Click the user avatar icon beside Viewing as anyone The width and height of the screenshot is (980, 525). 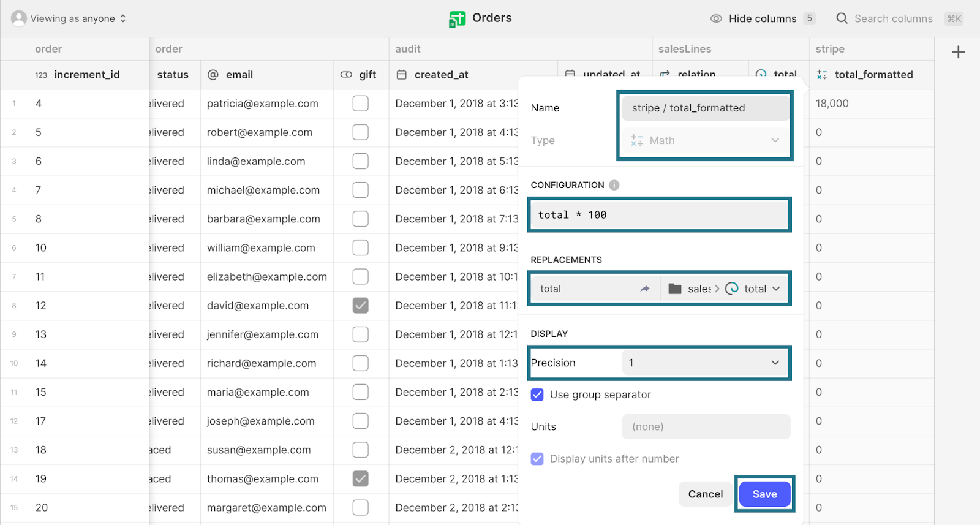pyautogui.click(x=19, y=18)
